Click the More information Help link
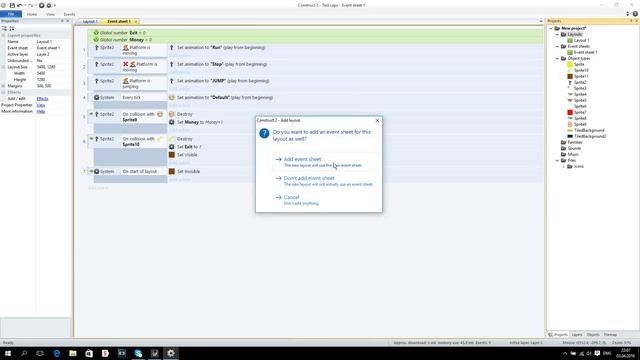Image resolution: width=640 pixels, height=360 pixels. pyautogui.click(x=41, y=111)
